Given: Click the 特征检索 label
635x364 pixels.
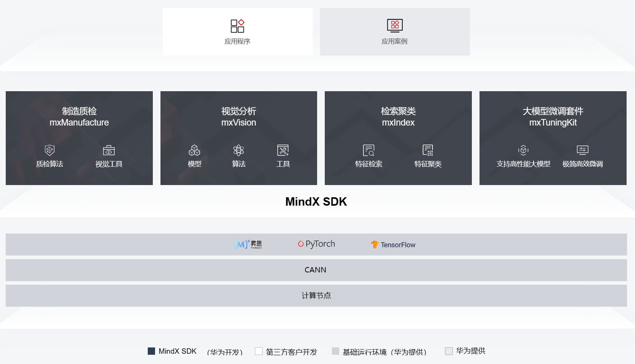Looking at the screenshot, I should 369,164.
